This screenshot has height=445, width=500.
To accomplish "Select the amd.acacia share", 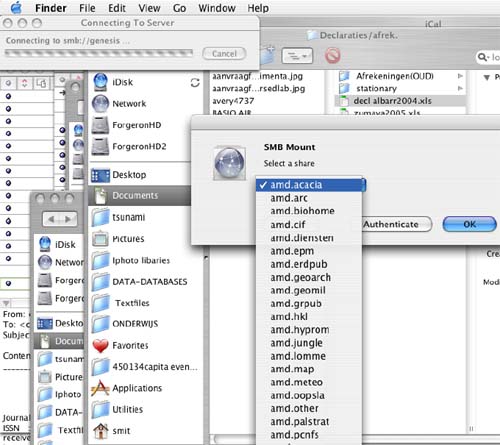I will click(x=310, y=185).
